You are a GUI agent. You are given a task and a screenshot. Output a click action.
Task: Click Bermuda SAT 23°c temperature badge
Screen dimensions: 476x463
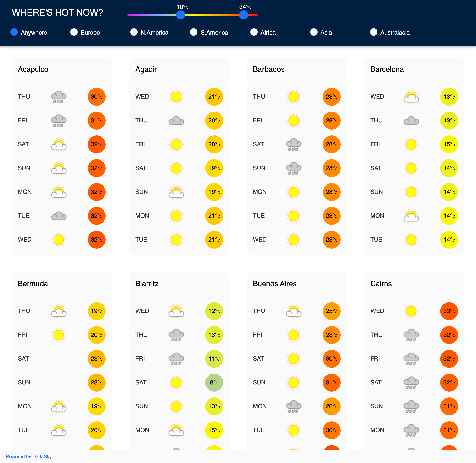[97, 359]
